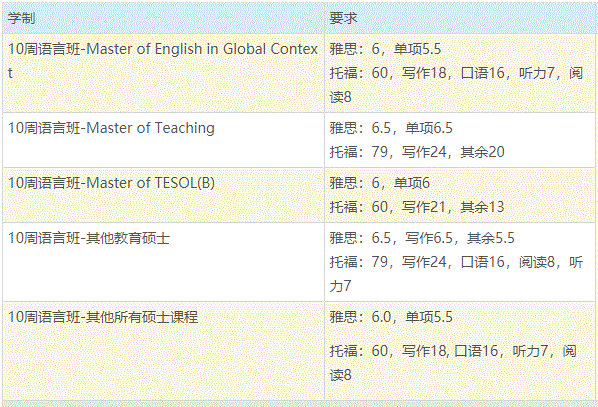The height and width of the screenshot is (407, 598).
Task: Click 托福：79，写作24，口语16 text in fourth row
Action: coord(417,262)
